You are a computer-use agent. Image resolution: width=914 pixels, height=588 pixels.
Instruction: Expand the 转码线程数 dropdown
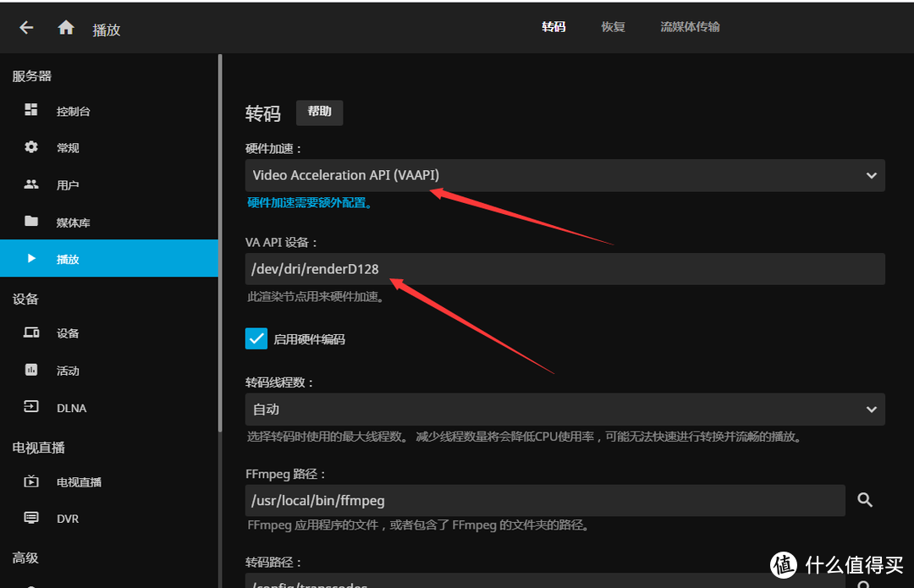[564, 409]
